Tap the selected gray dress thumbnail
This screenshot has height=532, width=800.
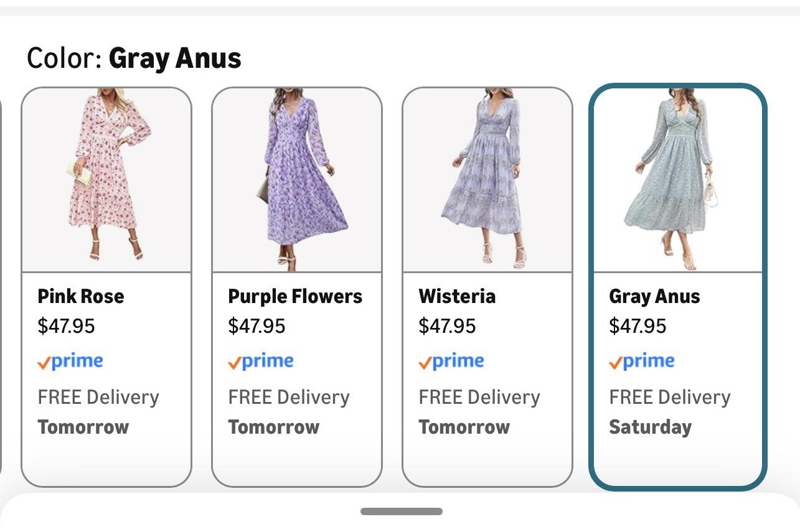click(x=678, y=179)
